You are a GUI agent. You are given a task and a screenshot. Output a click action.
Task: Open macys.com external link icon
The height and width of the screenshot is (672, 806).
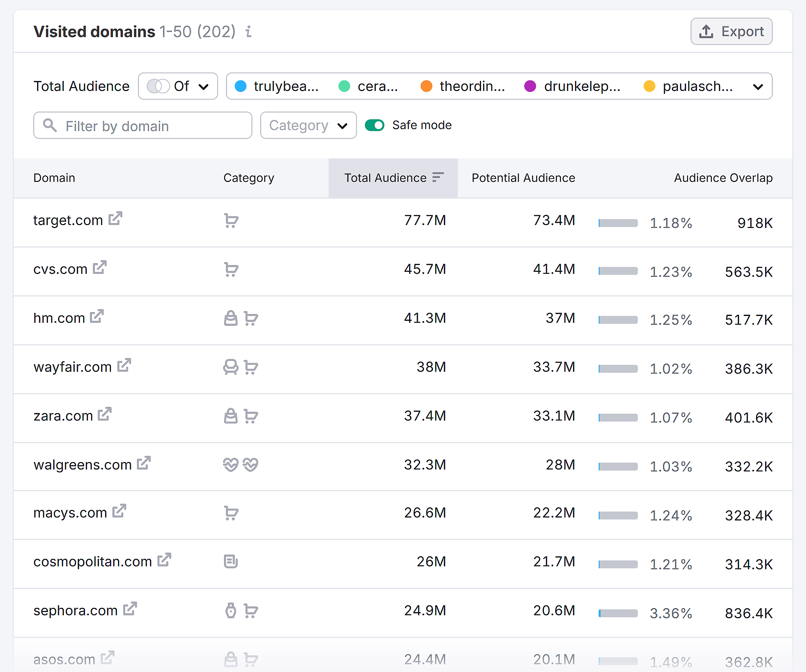click(x=119, y=511)
